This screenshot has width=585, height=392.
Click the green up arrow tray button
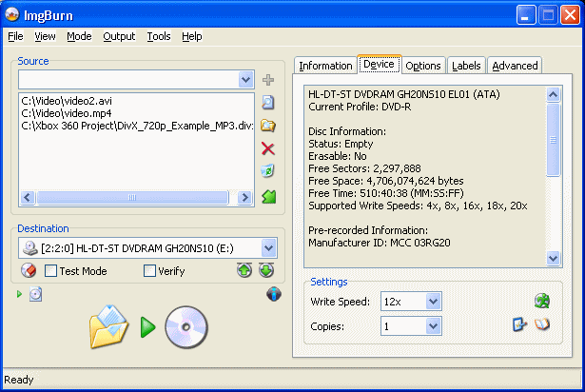pos(244,270)
